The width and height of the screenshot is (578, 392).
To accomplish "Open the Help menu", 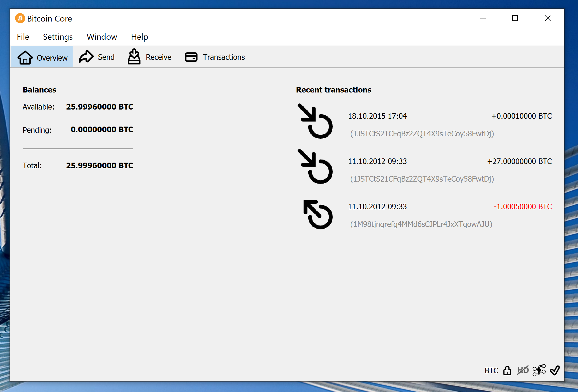I will click(x=139, y=37).
